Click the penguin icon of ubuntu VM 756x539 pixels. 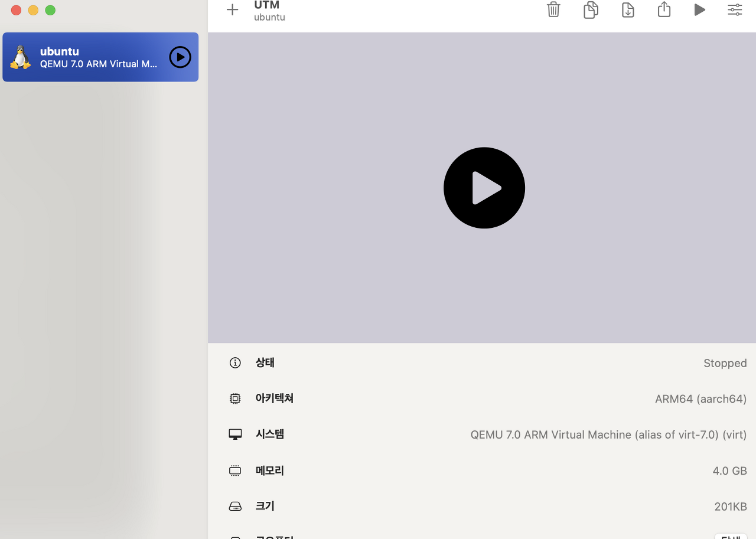pos(21,57)
